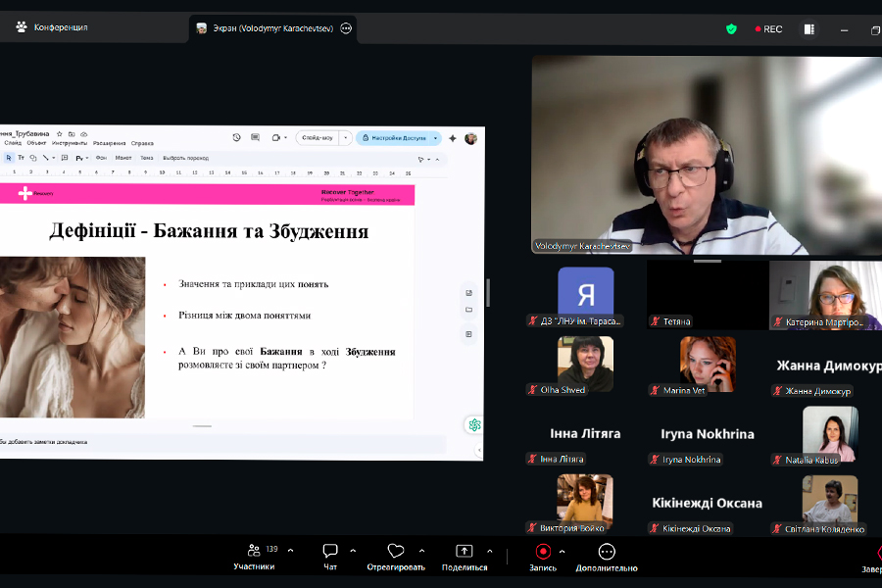Click the bottom icon in Slides side panel
Viewport: 882px width, 588px height.
coord(469,334)
